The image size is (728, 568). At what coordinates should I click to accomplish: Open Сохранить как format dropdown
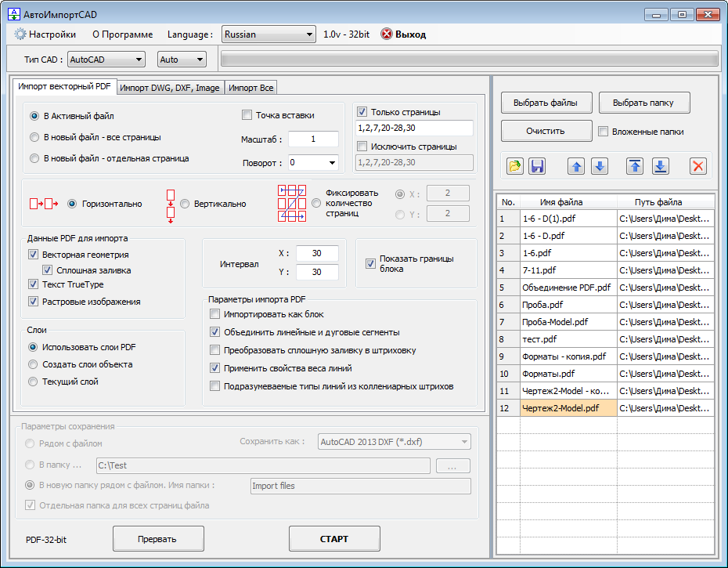(395, 442)
